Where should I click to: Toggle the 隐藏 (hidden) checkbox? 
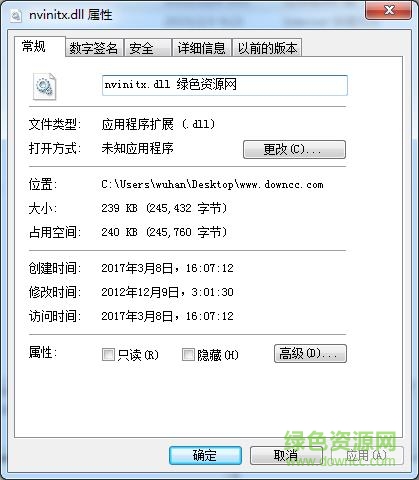(x=188, y=355)
